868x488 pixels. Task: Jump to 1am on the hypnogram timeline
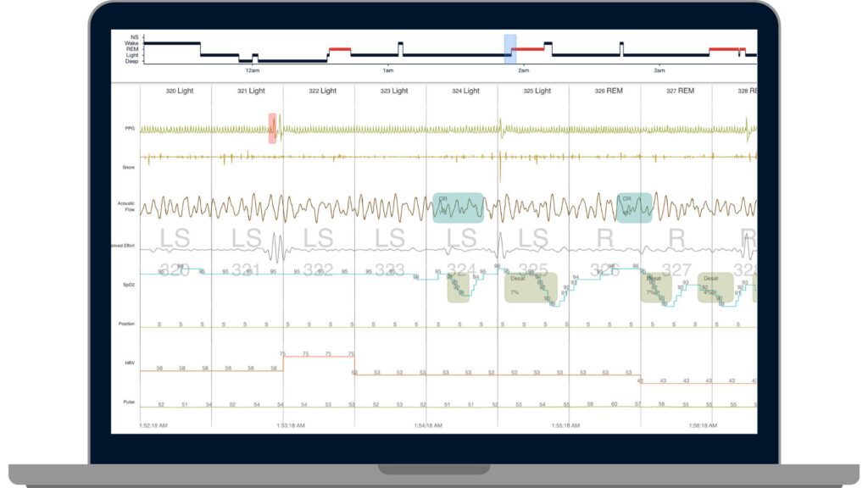pos(387,67)
